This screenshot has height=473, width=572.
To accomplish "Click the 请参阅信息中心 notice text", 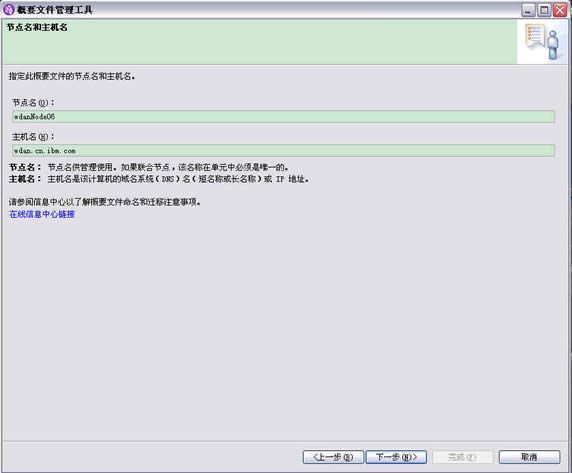I will click(105, 202).
